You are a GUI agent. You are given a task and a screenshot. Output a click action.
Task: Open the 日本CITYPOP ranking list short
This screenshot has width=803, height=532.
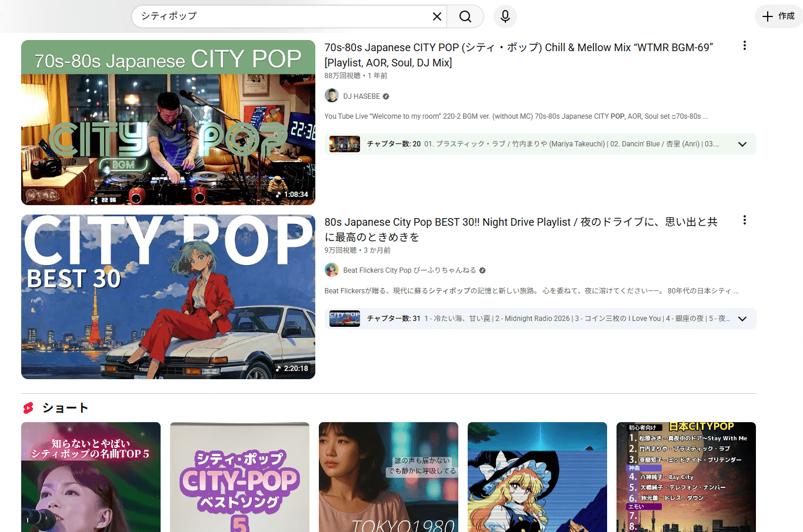(x=686, y=477)
